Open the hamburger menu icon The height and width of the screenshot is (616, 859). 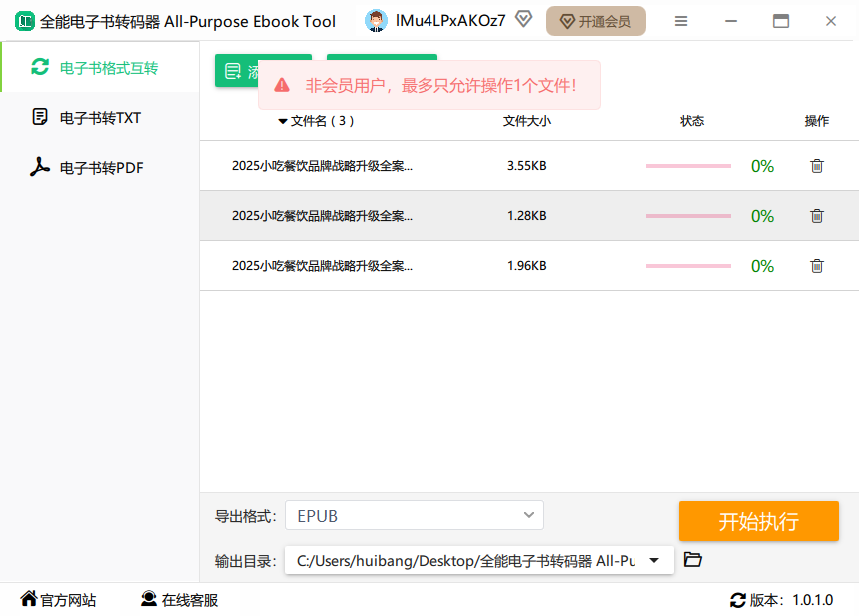point(681,21)
